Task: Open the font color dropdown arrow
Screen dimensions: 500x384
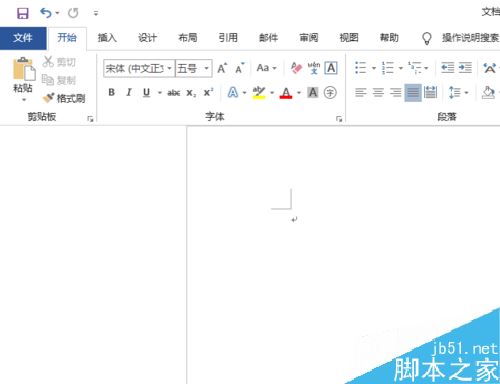Action: point(299,93)
